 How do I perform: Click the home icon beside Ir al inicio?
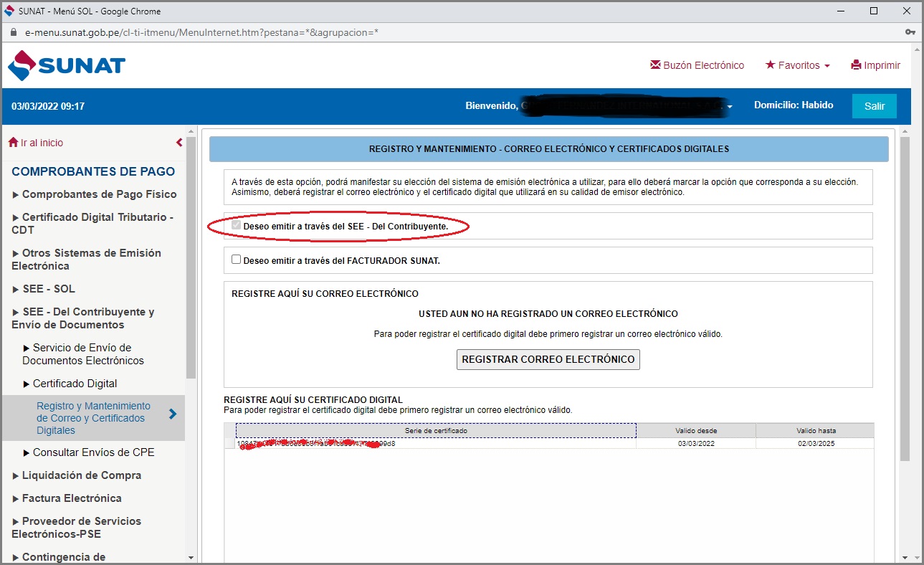pos(13,143)
